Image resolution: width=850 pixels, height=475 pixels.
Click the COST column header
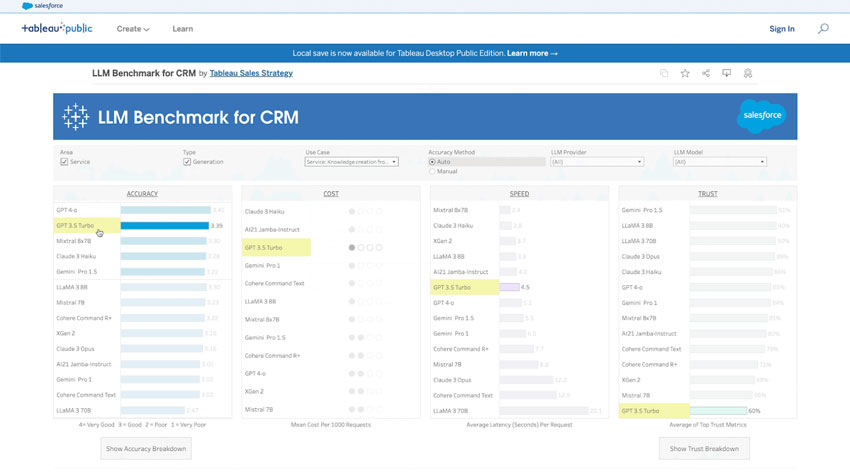click(x=331, y=194)
